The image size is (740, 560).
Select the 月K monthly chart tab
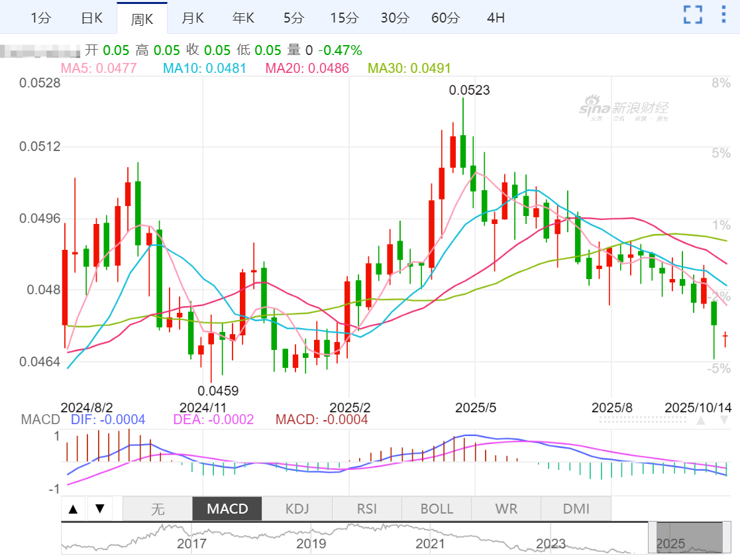click(x=192, y=18)
